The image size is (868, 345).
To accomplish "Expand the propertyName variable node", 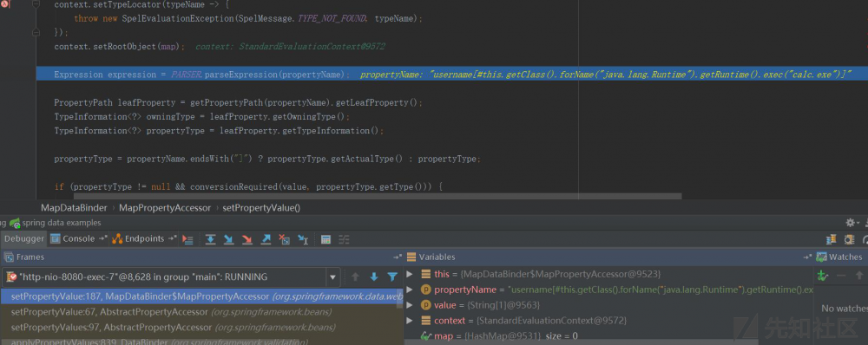I will (410, 290).
